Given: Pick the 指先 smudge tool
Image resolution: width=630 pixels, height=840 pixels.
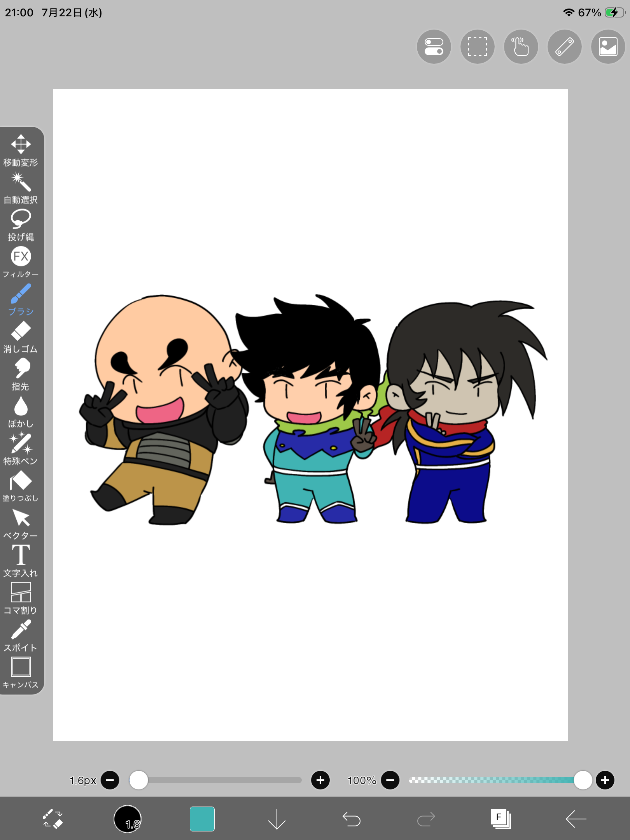Looking at the screenshot, I should point(21,374).
